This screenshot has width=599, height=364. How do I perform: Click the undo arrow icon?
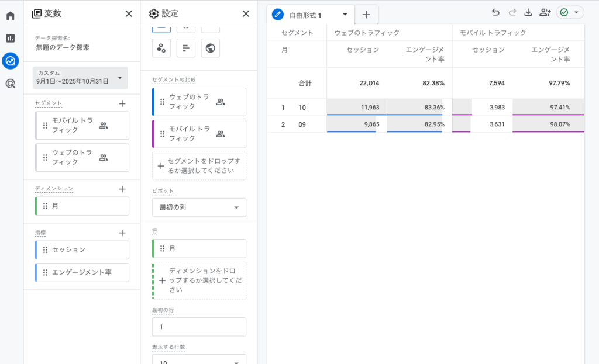pyautogui.click(x=495, y=13)
